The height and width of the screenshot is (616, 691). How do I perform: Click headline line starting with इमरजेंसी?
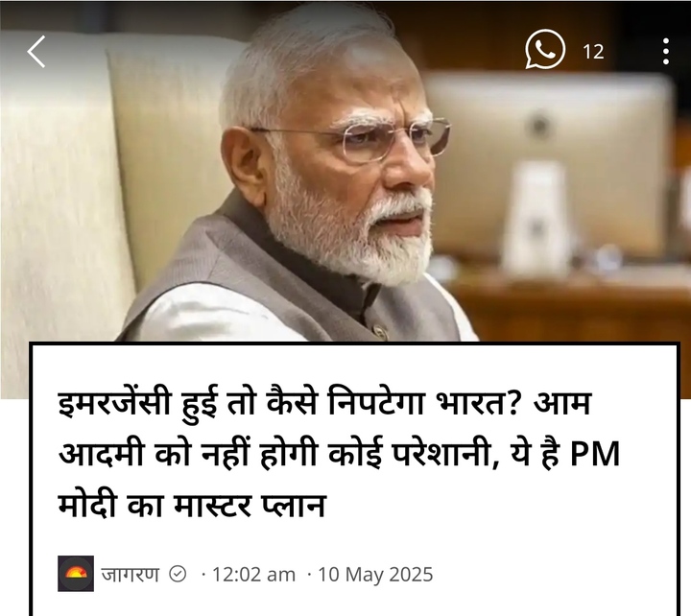click(x=324, y=402)
